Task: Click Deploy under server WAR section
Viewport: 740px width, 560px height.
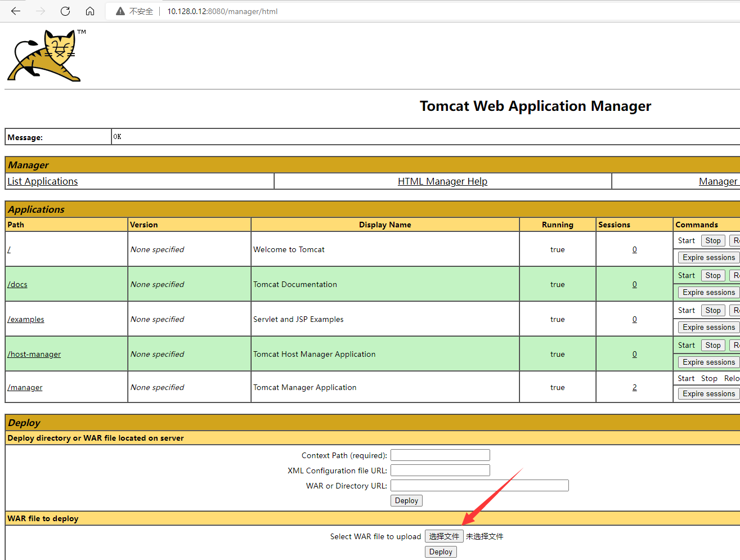Action: (406, 500)
